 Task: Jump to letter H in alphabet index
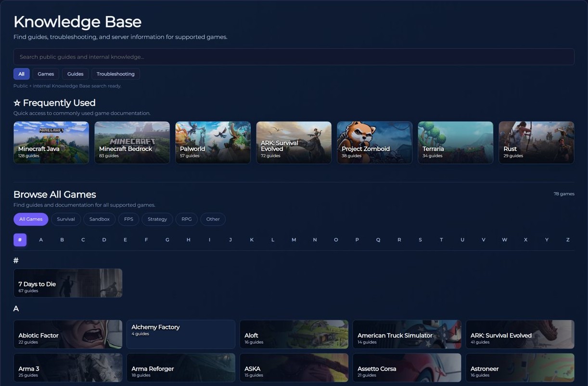click(x=188, y=240)
